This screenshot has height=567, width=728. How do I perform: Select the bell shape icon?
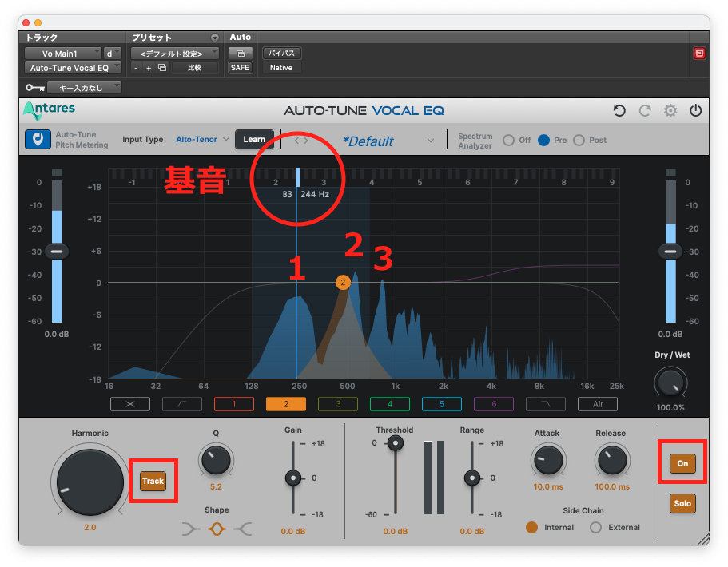pos(217,528)
